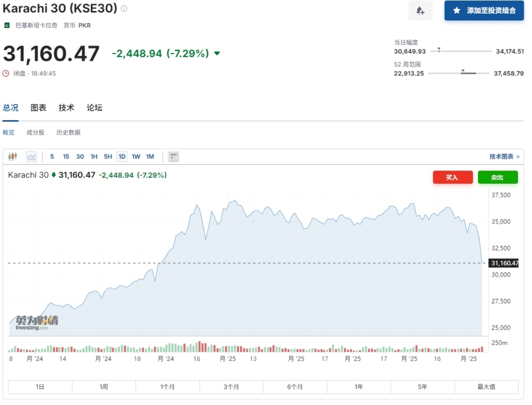The height and width of the screenshot is (405, 532).
Task: Click the green down-arrow next to -7.29%
Action: 217,54
